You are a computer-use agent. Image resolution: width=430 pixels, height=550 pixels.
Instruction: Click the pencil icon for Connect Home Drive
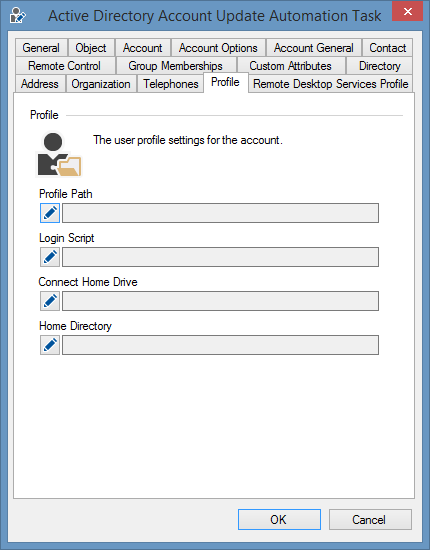click(50, 301)
